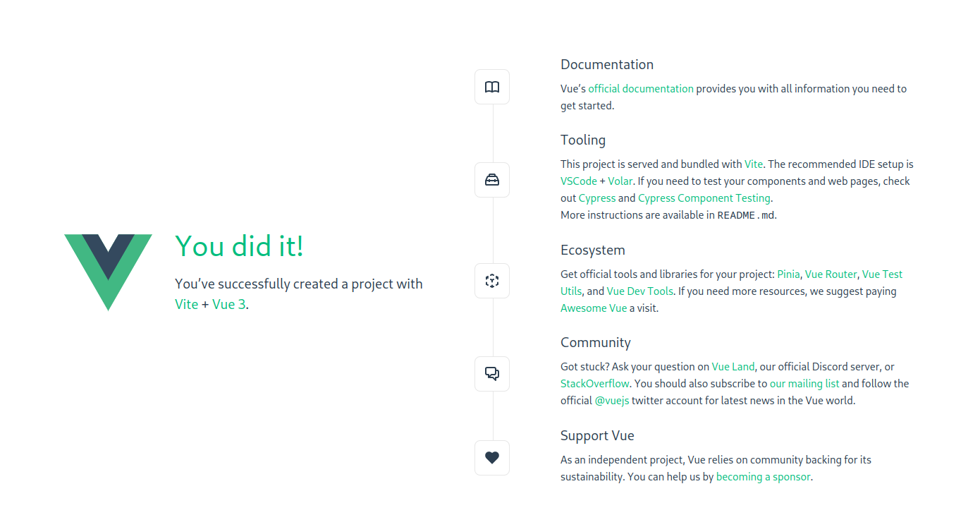Open the Community chat bubbles icon

coord(491,373)
